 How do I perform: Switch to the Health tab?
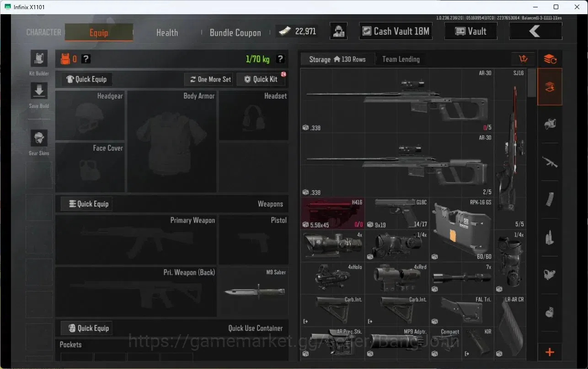pyautogui.click(x=167, y=33)
